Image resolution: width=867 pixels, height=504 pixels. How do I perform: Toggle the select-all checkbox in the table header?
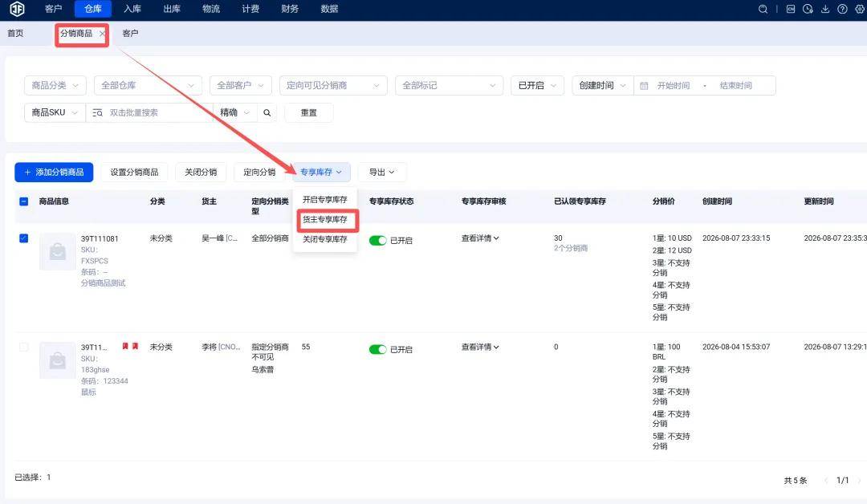click(x=24, y=201)
